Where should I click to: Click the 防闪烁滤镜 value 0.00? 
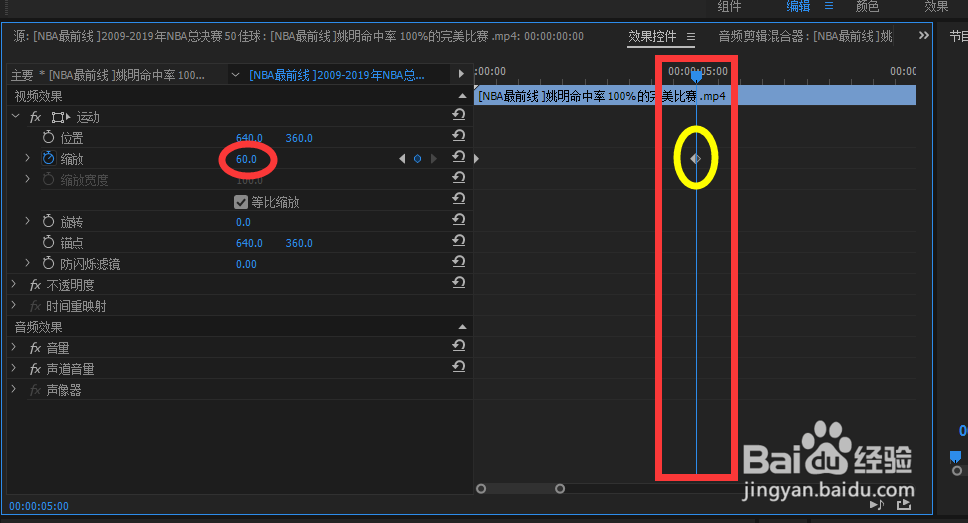[246, 264]
